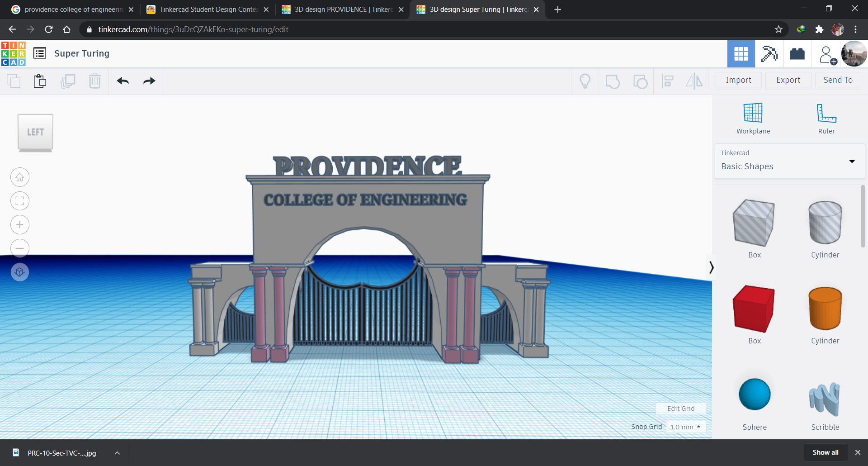The image size is (868, 466).
Task: Switch to 3D design PROVIDENCE tab
Action: [342, 10]
